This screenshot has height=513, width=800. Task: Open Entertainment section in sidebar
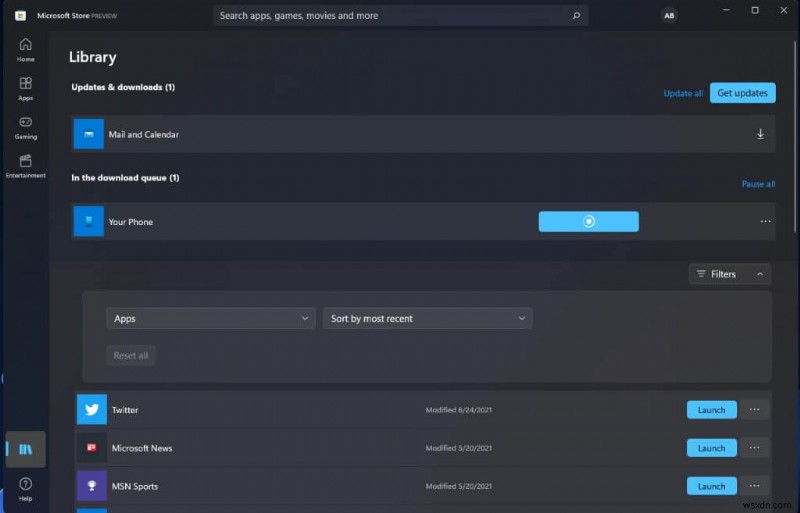(x=26, y=166)
